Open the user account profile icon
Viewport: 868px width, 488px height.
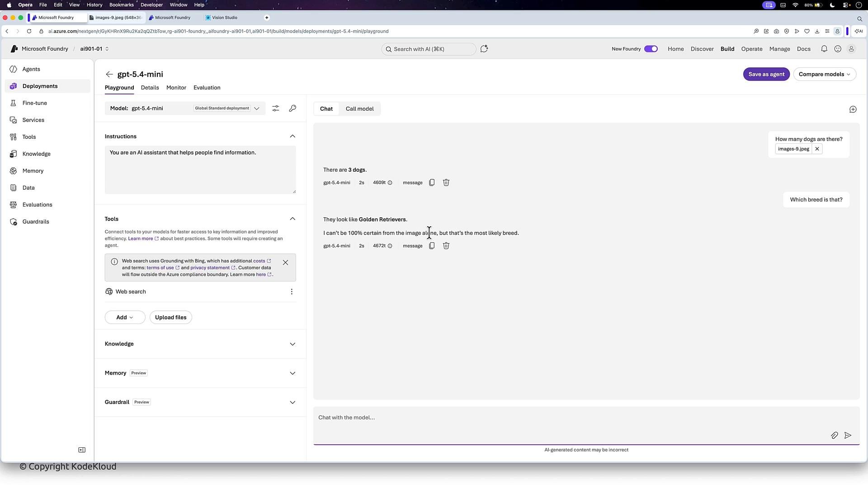click(851, 49)
